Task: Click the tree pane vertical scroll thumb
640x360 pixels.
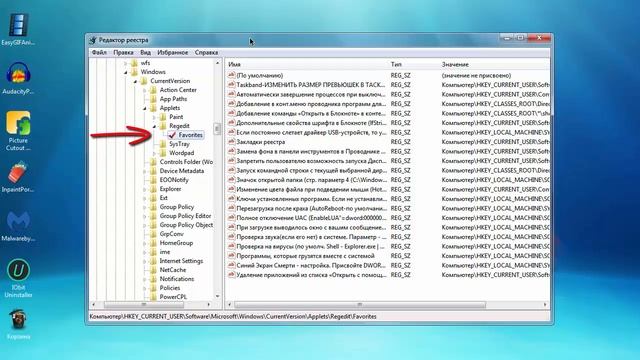Action: tap(218, 129)
